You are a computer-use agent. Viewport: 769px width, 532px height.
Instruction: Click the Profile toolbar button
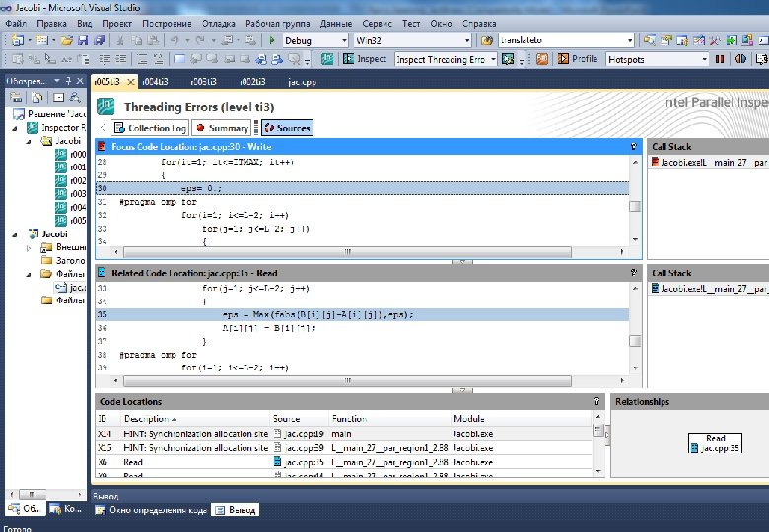(x=578, y=59)
